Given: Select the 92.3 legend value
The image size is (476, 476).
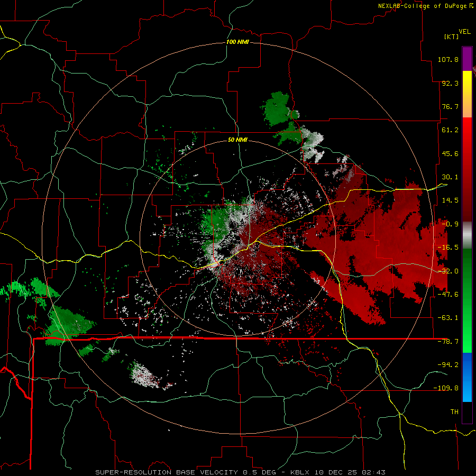Looking at the screenshot, I should [450, 83].
